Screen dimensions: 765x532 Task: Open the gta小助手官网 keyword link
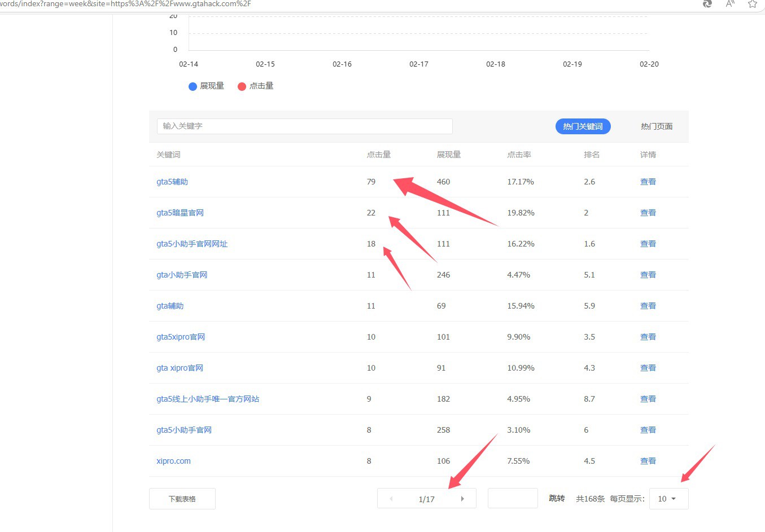coord(182,275)
